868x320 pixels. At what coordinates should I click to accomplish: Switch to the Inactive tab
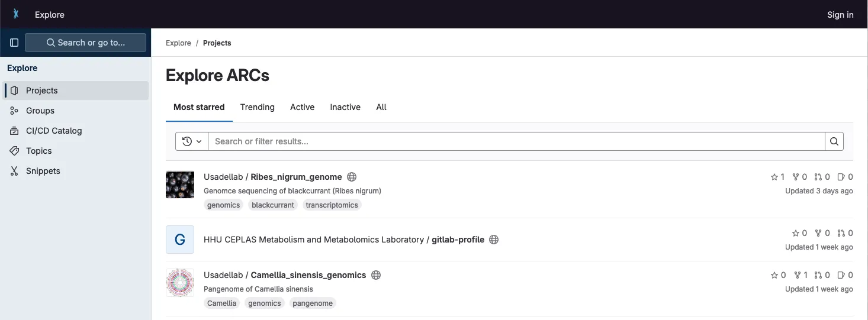(x=345, y=107)
